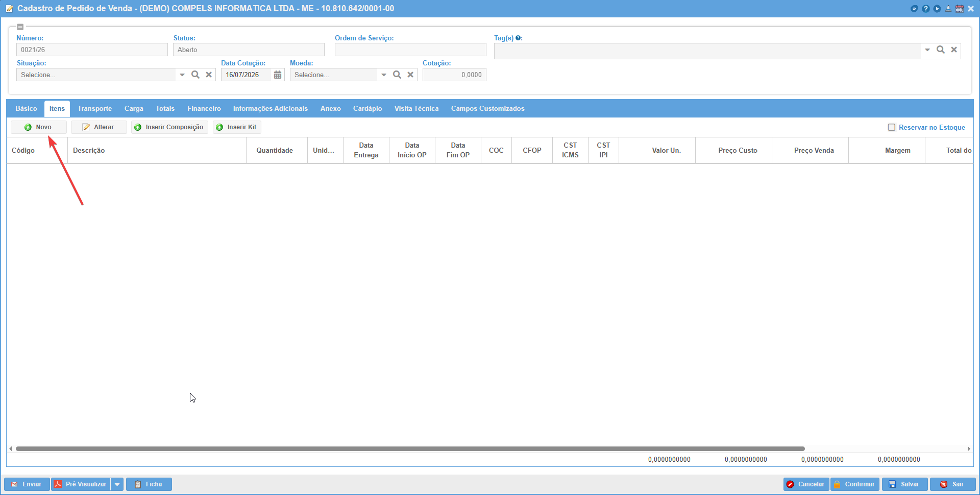The height and width of the screenshot is (495, 980).
Task: Switch to the Básico tab
Action: tap(26, 108)
